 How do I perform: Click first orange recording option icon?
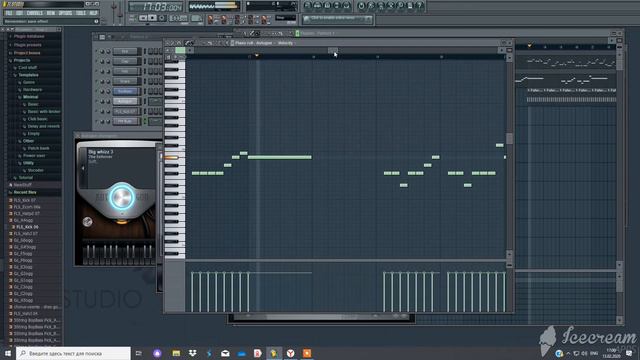211,19
